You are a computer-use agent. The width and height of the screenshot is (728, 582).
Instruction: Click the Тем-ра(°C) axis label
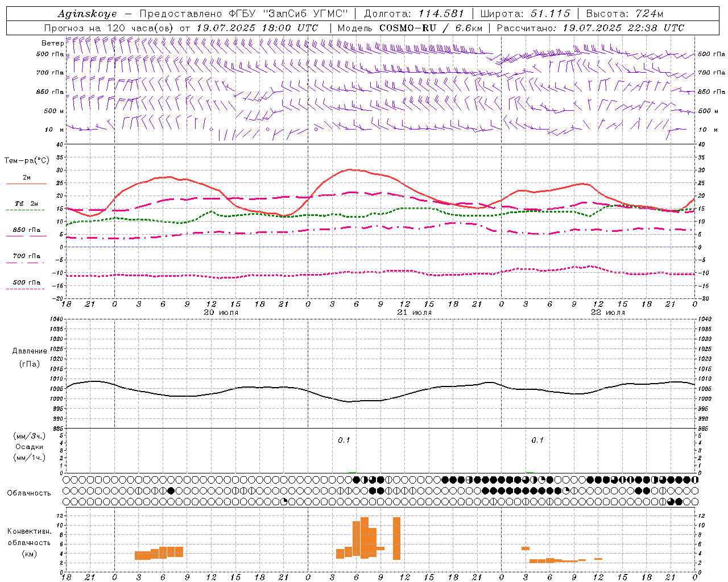[x=27, y=160]
